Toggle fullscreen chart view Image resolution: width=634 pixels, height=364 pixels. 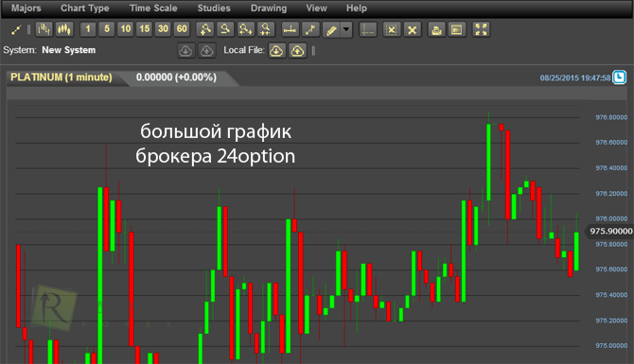[481, 29]
